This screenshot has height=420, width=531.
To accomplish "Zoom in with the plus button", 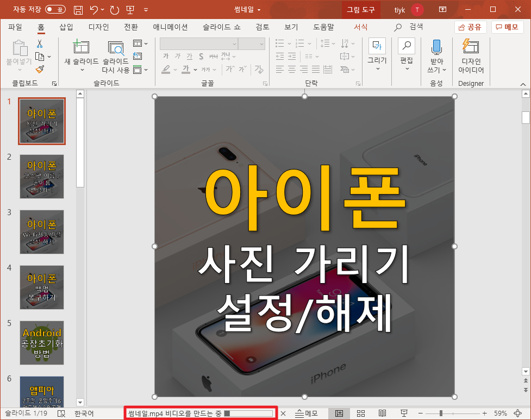I will click(x=485, y=413).
